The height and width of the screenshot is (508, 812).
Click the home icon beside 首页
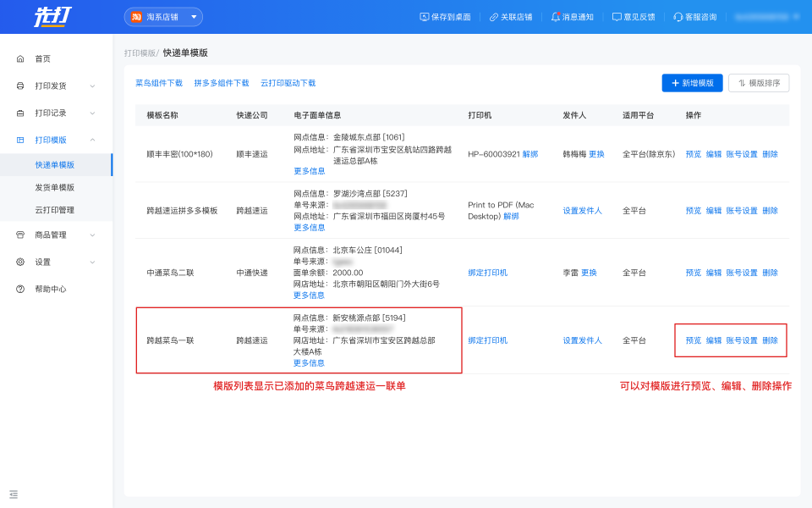pos(20,58)
